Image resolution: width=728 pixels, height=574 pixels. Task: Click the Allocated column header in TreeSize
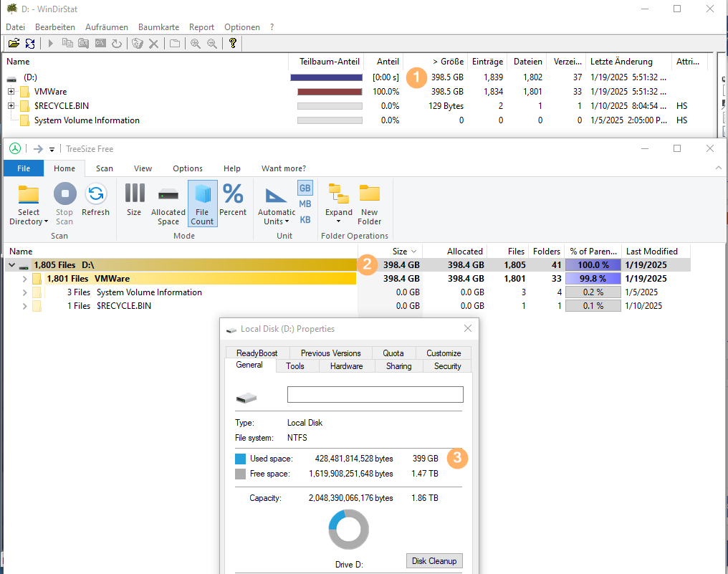click(x=455, y=252)
